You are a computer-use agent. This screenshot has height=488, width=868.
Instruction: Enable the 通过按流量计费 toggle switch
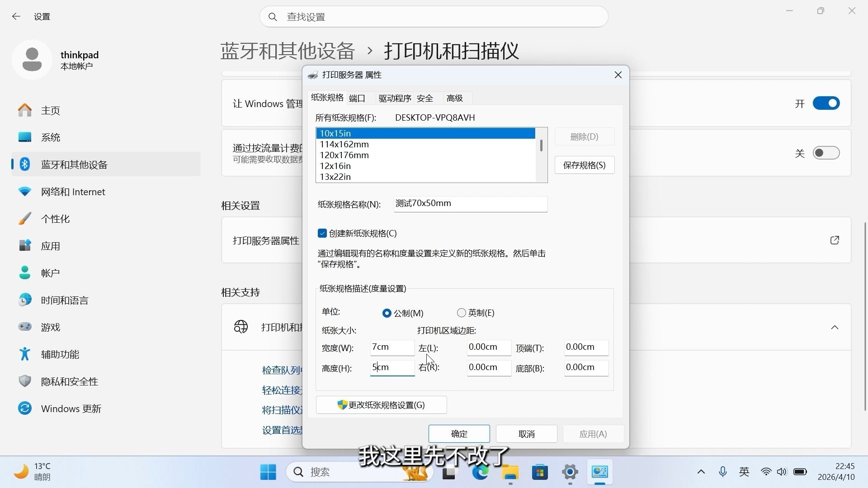coord(826,153)
